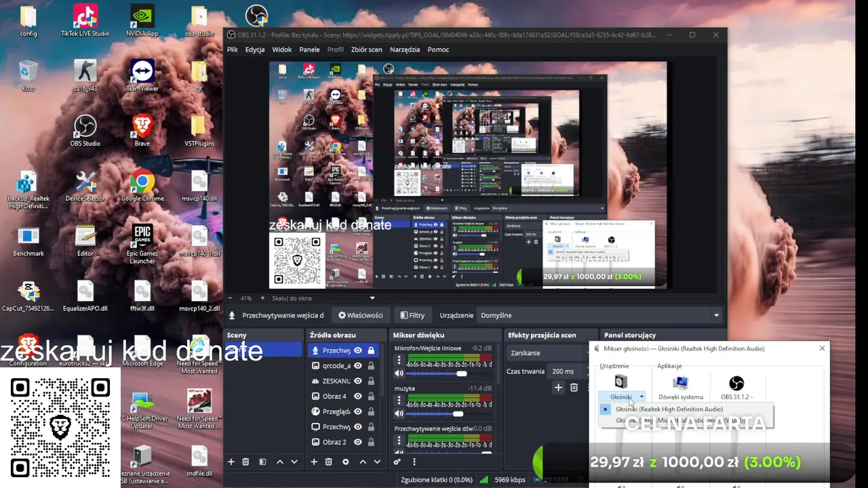Screen dimensions: 868x488
Task: Remove scene transition with trash icon
Action: (574, 388)
